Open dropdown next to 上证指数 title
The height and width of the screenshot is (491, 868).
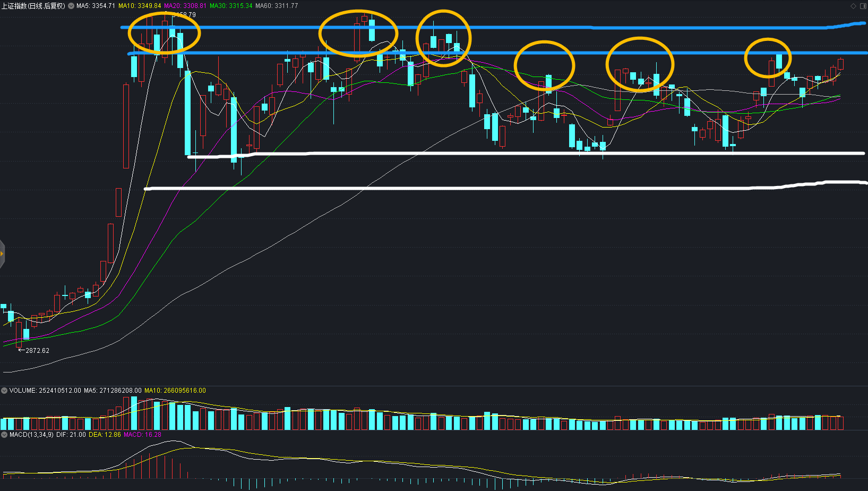click(x=71, y=6)
